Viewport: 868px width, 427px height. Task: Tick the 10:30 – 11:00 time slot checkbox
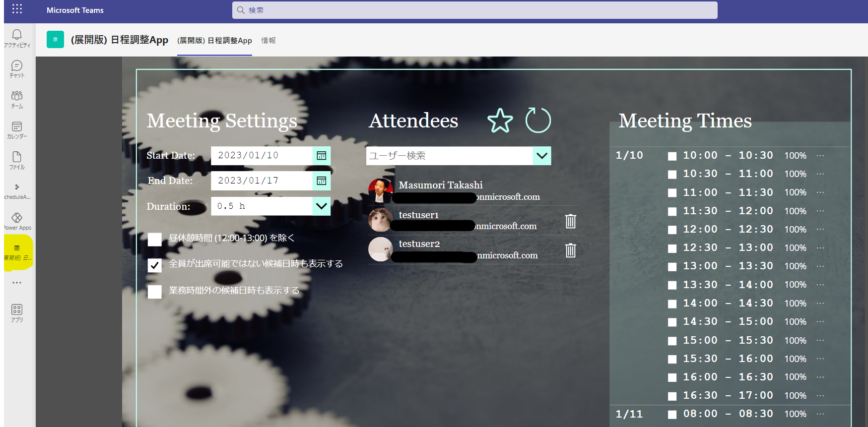pos(672,175)
